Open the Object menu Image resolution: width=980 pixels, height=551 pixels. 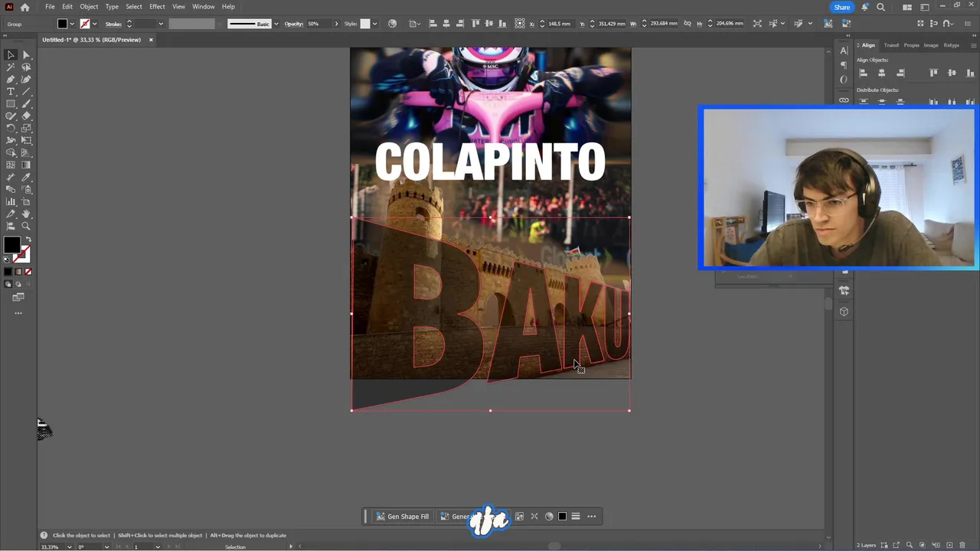point(89,7)
